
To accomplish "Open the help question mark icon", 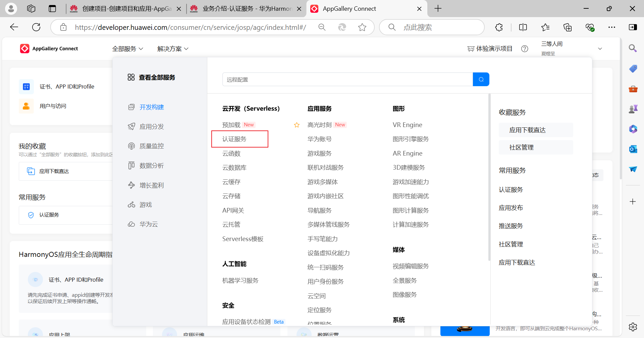I will click(525, 49).
